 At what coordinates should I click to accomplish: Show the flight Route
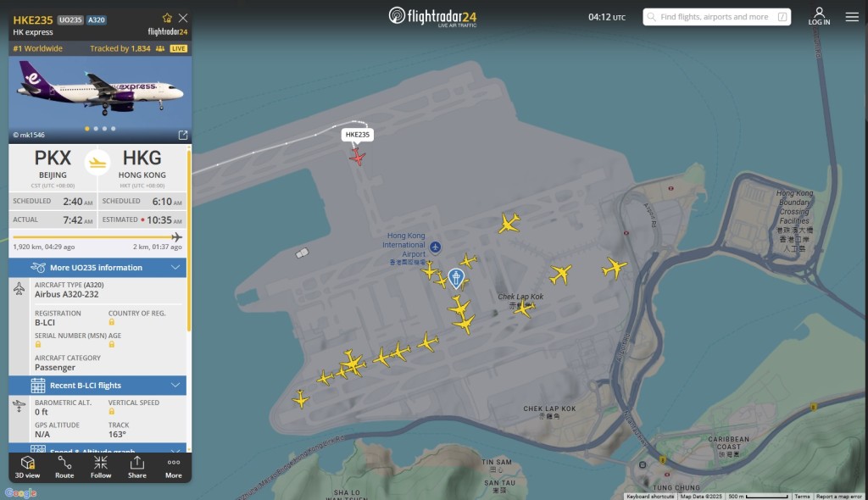(64, 467)
